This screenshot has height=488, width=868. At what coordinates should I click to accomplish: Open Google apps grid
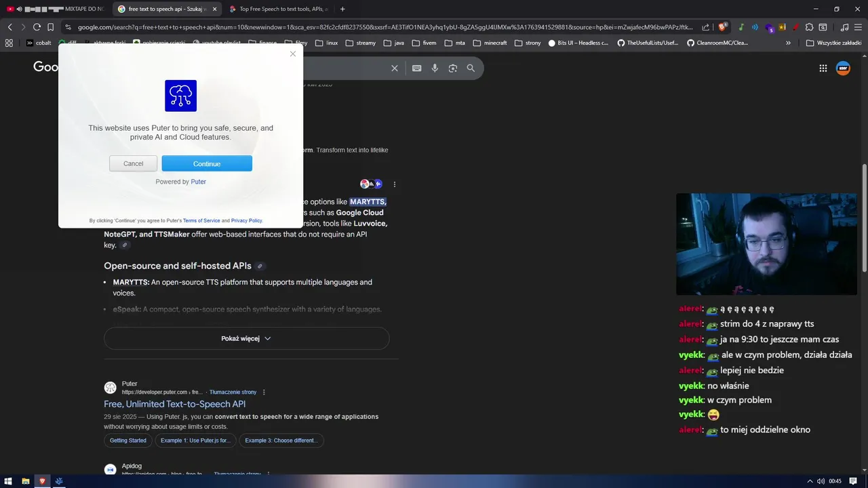(x=823, y=68)
